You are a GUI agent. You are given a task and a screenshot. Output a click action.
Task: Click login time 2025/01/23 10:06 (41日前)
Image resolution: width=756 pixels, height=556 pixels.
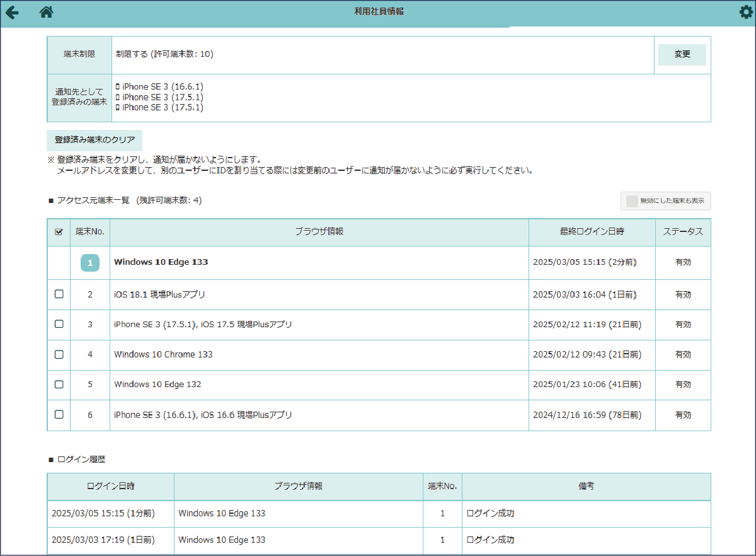[x=587, y=385]
